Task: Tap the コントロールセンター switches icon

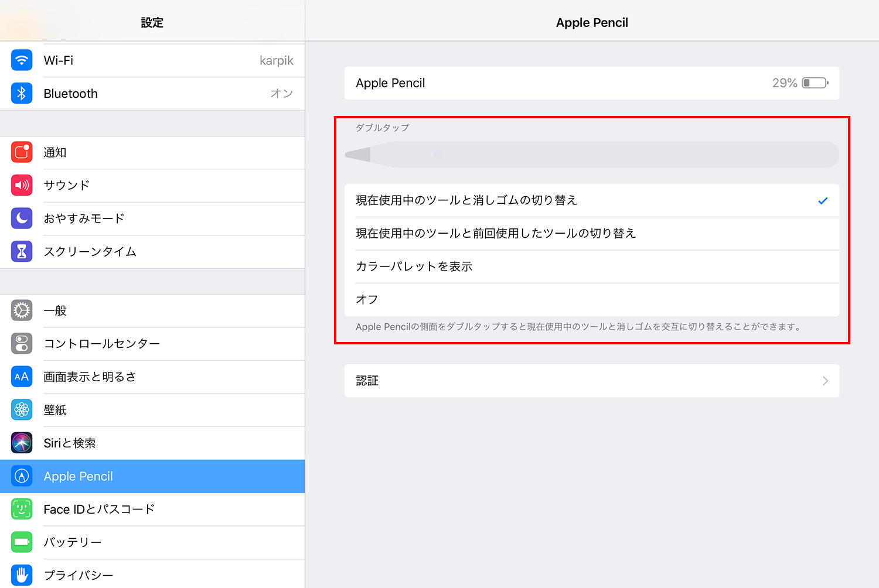Action: click(x=22, y=343)
